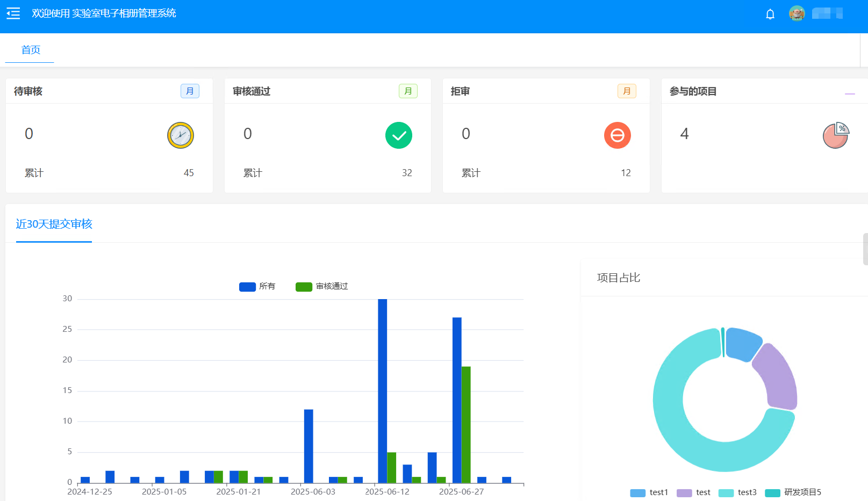Screen dimensions: 868x501
Task: Click the purple dash on 参与的项目 card
Action: [849, 93]
